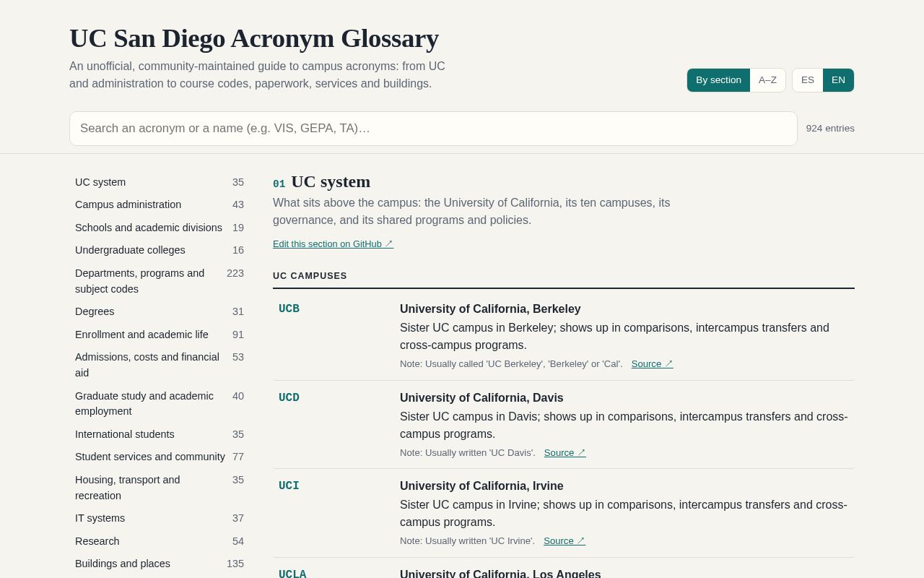Go to the Degrees section
The width and height of the screenshot is (924, 578).
(x=160, y=311)
